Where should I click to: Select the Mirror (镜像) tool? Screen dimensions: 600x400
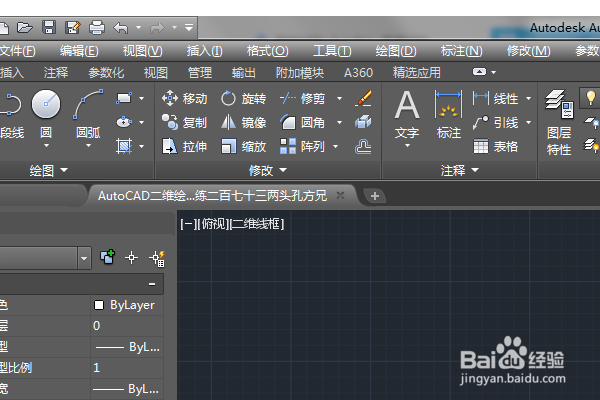pos(243,122)
